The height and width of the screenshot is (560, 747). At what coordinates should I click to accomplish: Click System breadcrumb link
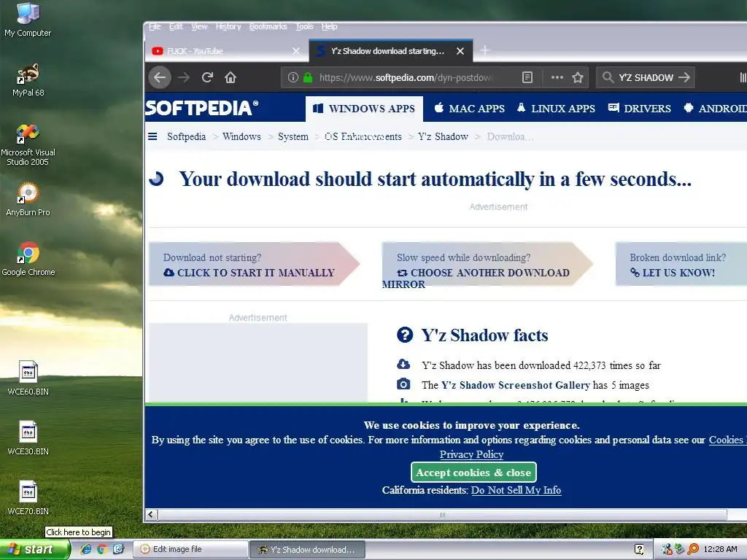pyautogui.click(x=293, y=136)
